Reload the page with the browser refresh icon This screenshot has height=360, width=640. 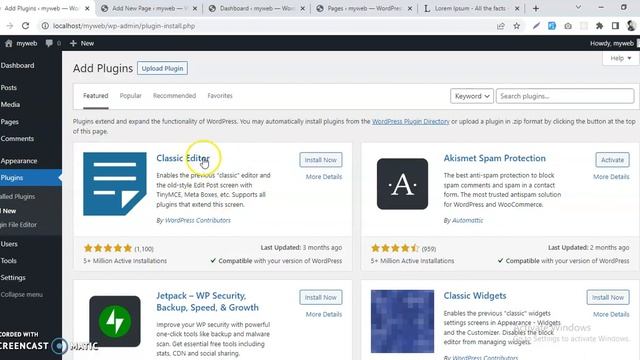tap(25, 26)
